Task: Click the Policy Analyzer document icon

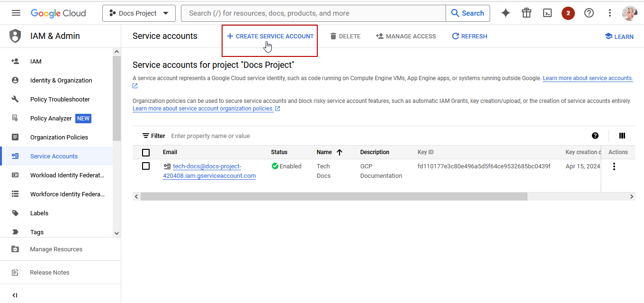Action: point(15,118)
